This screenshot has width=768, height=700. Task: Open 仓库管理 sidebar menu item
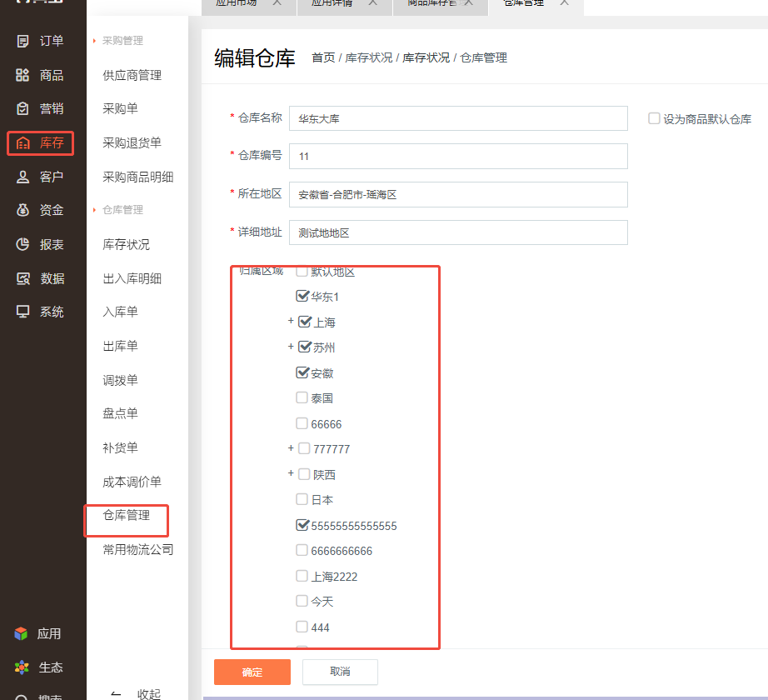(127, 515)
